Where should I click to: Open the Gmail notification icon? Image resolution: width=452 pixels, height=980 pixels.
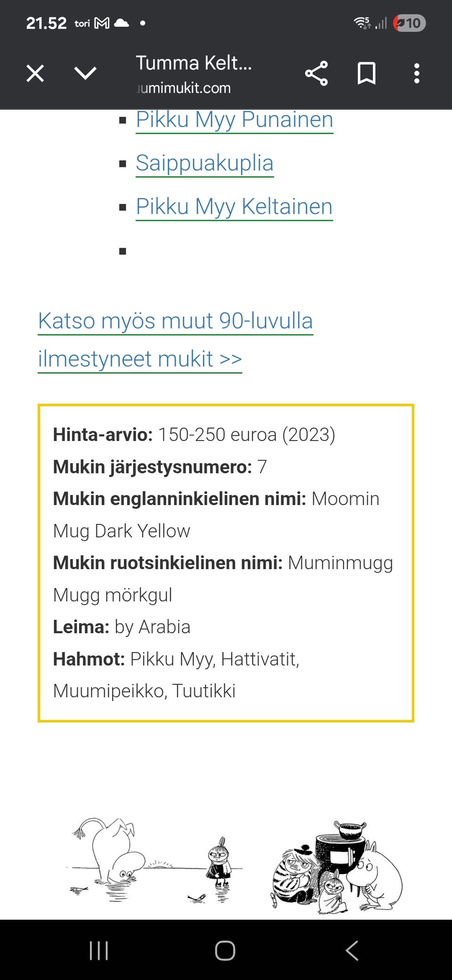(102, 23)
